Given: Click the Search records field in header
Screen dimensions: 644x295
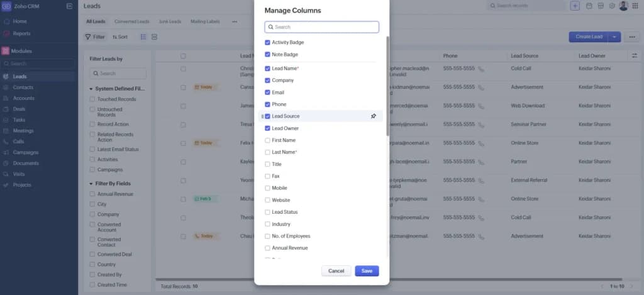Looking at the screenshot, I should (527, 6).
